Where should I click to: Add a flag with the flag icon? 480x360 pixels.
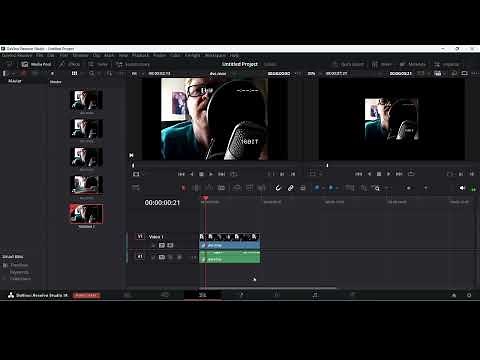coord(317,188)
